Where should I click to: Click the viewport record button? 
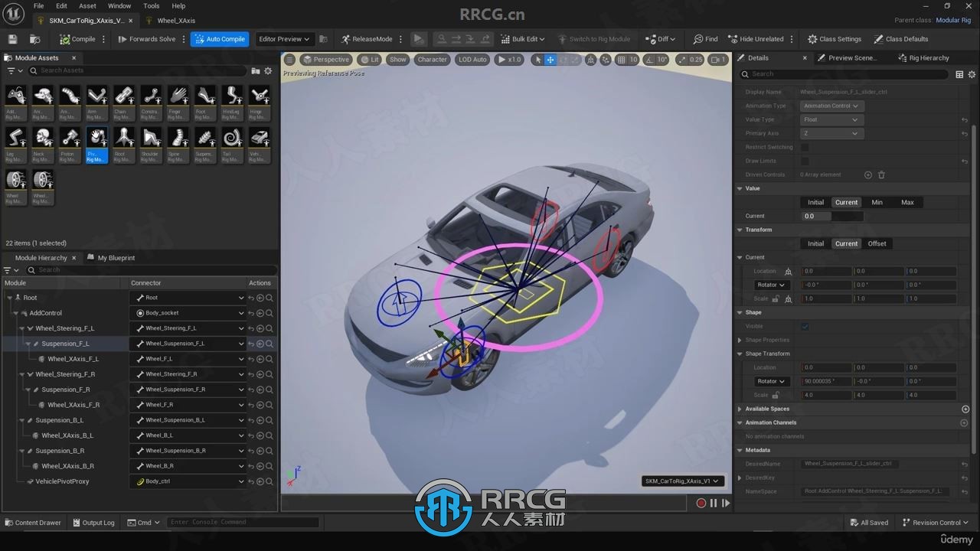tap(701, 503)
